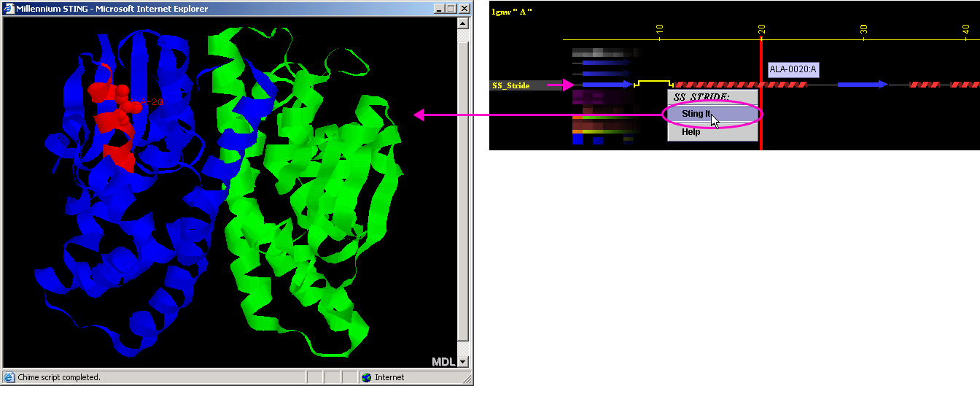Close the Millennium STING window
The width and height of the screenshot is (980, 394).
click(x=463, y=9)
